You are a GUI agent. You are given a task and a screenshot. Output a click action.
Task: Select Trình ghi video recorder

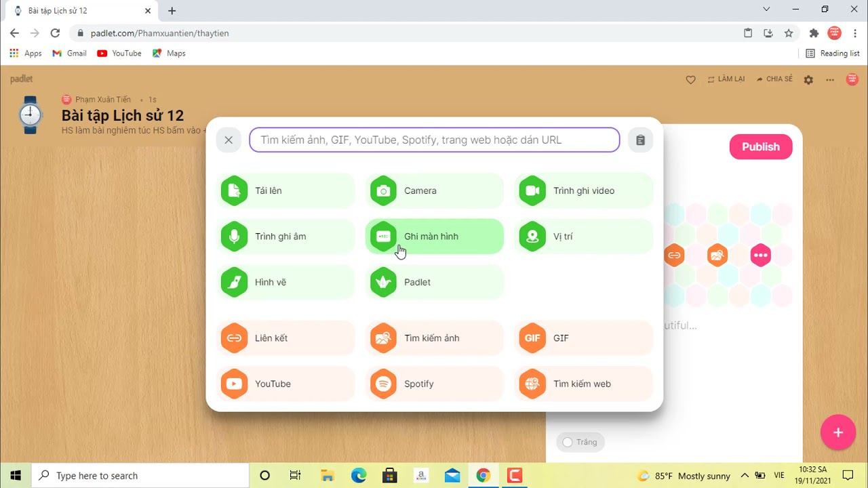point(584,190)
